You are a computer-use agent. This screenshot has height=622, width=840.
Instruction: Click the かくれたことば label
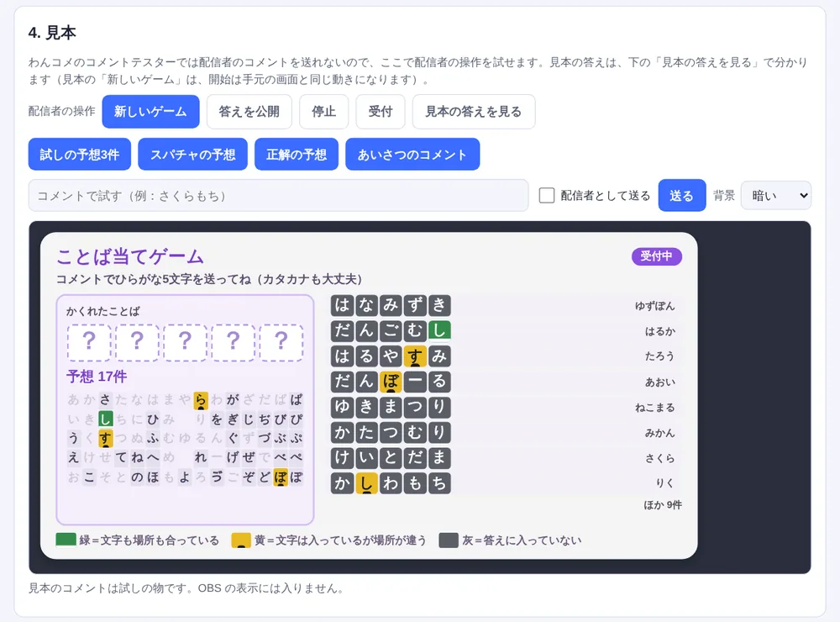[102, 311]
